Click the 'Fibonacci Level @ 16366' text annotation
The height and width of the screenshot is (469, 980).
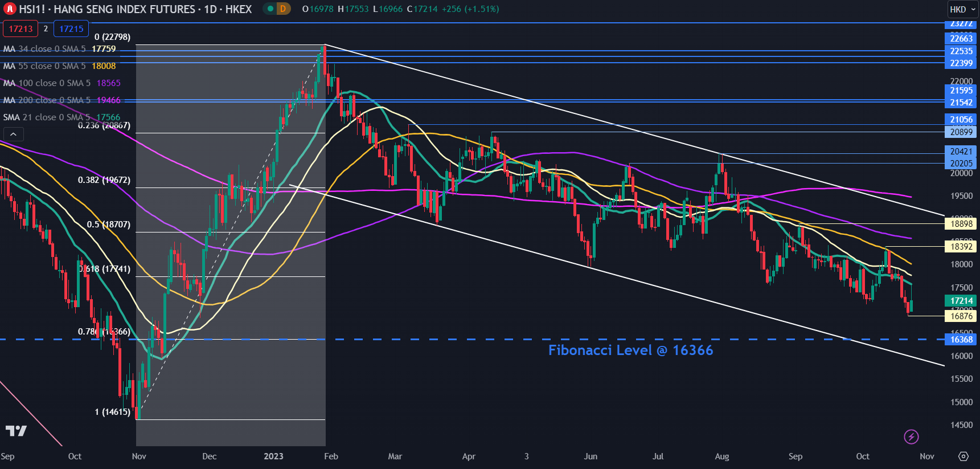[x=630, y=350]
